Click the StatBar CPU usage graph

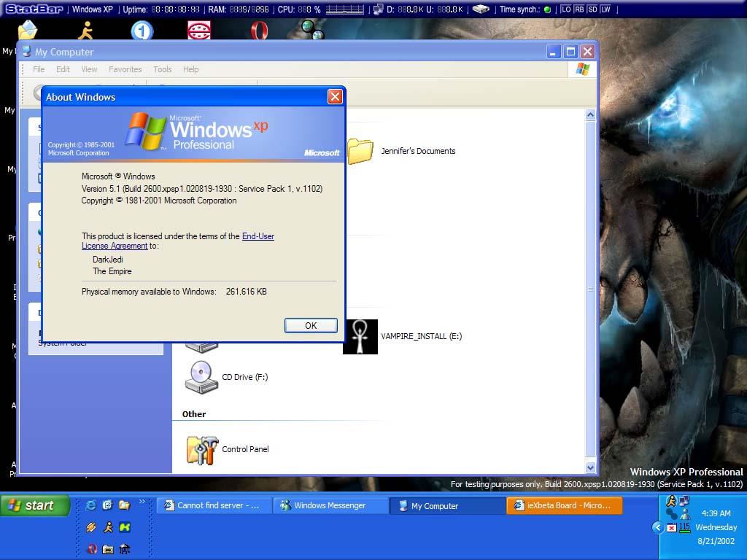coord(345,9)
